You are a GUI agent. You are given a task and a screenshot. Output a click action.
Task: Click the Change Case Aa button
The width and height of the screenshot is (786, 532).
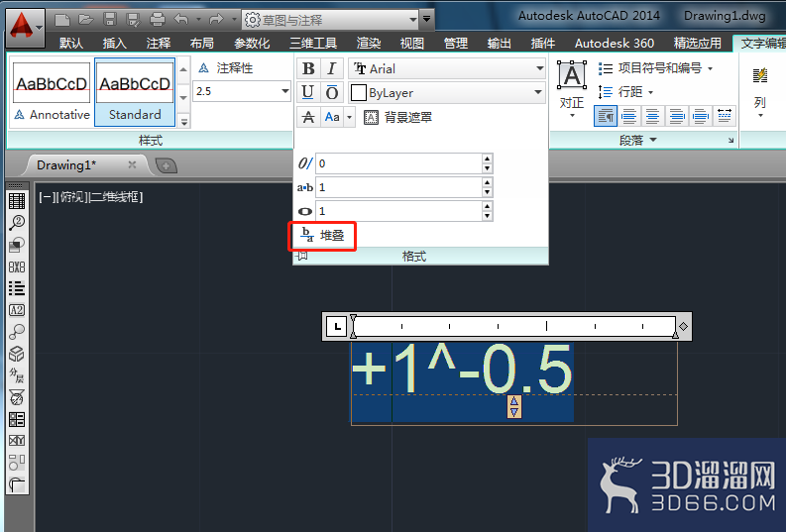(x=332, y=117)
